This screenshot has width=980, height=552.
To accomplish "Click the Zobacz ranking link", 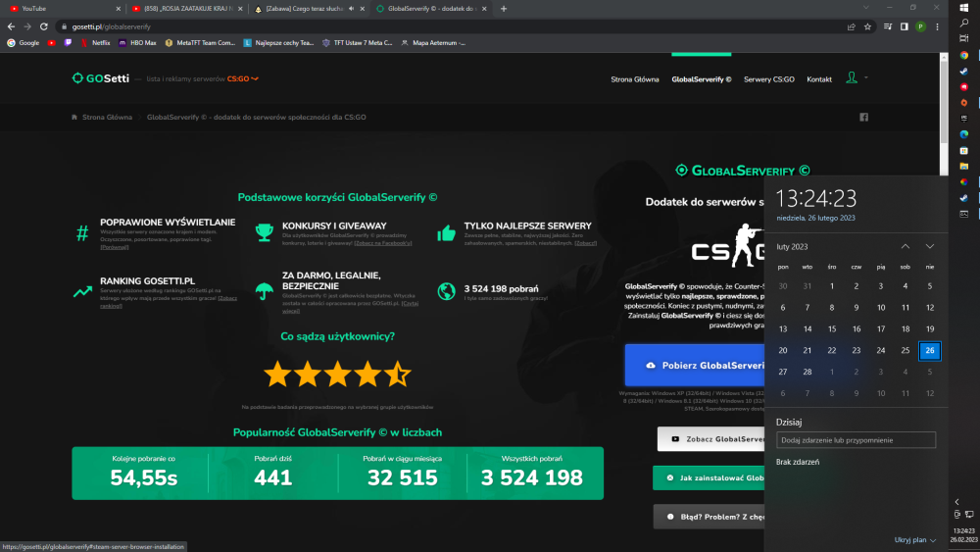I will (169, 302).
